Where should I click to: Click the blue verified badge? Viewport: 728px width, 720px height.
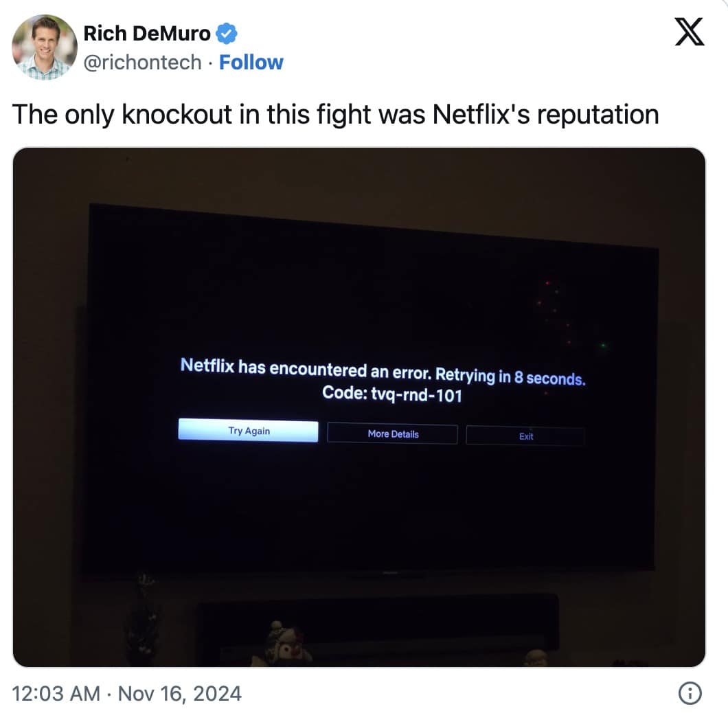(227, 34)
